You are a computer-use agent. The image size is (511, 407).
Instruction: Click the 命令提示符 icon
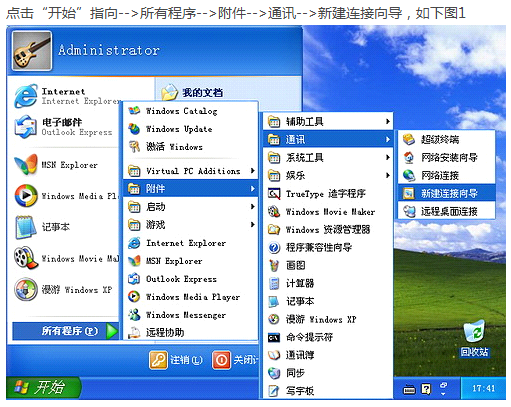274,337
